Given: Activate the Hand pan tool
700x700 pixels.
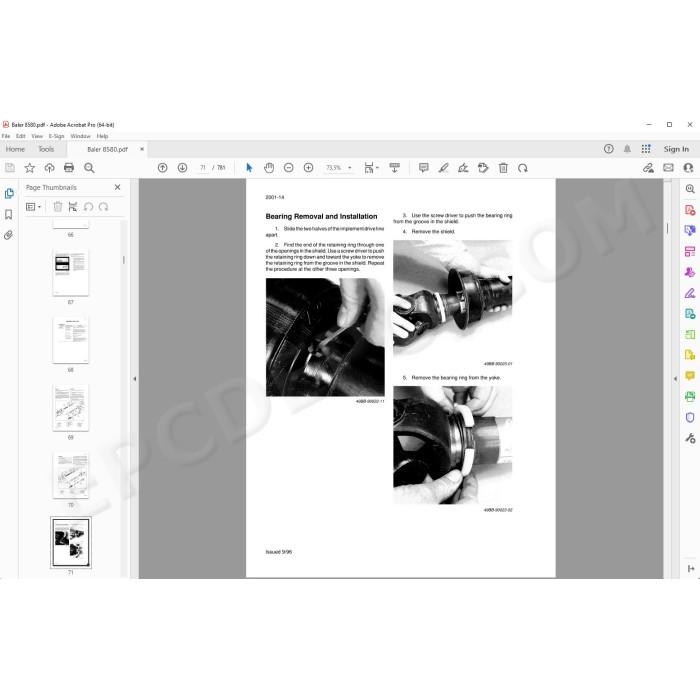Looking at the screenshot, I should coord(269,168).
